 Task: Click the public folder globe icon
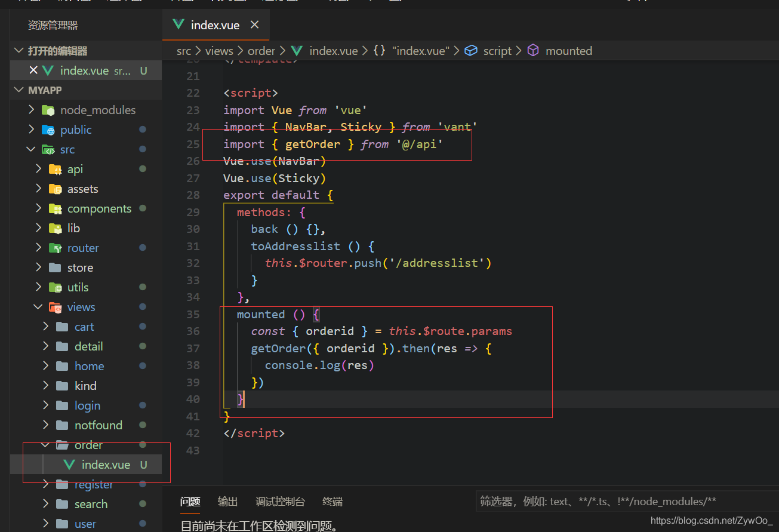pos(48,130)
